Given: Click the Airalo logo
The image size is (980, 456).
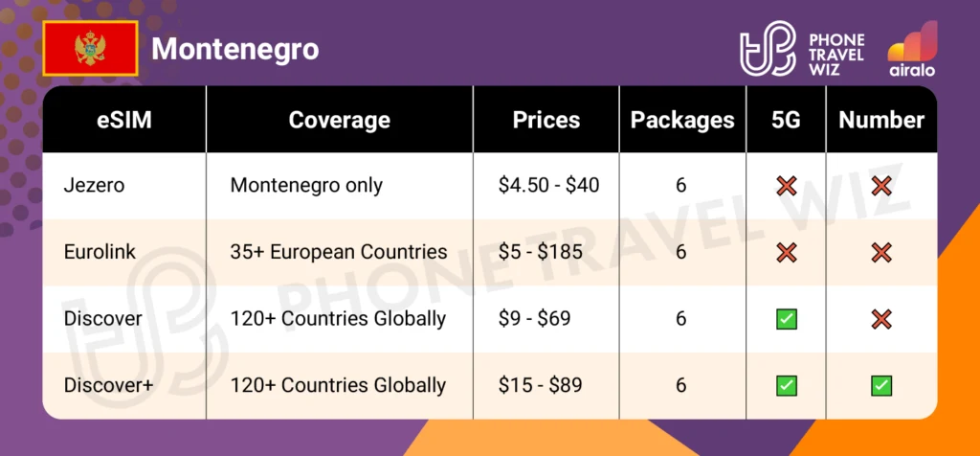Looking at the screenshot, I should [912, 47].
